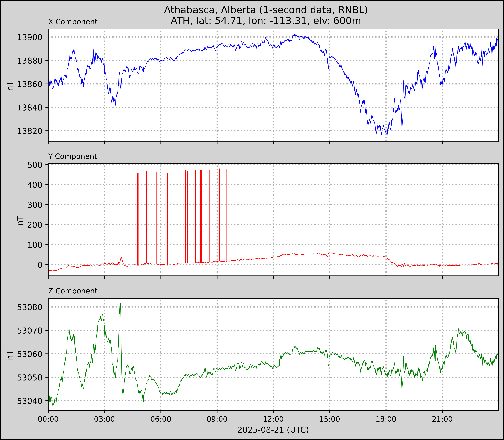
Task: Click the 13860 tick label
Action: [x=30, y=84]
